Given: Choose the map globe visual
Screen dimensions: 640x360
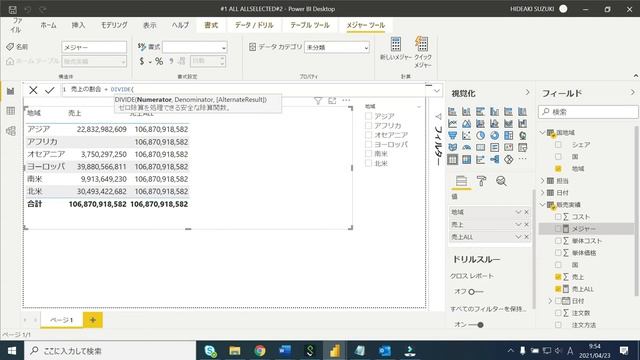Looking at the screenshot, I should [x=522, y=136].
